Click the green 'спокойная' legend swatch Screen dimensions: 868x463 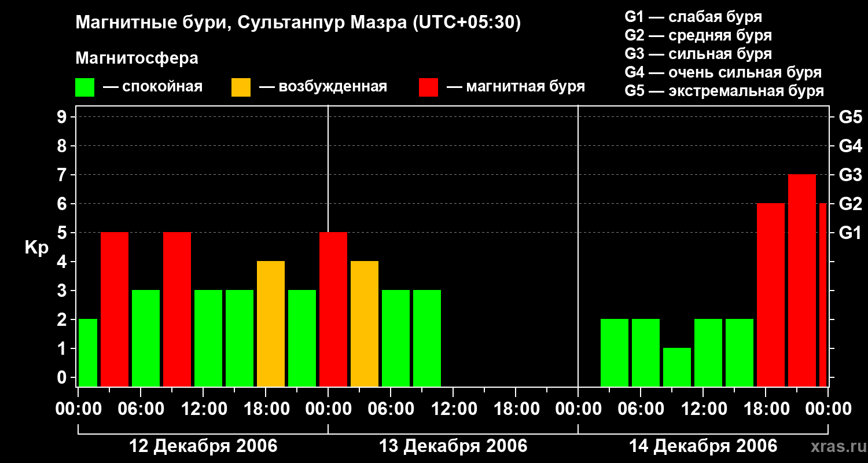tap(85, 87)
